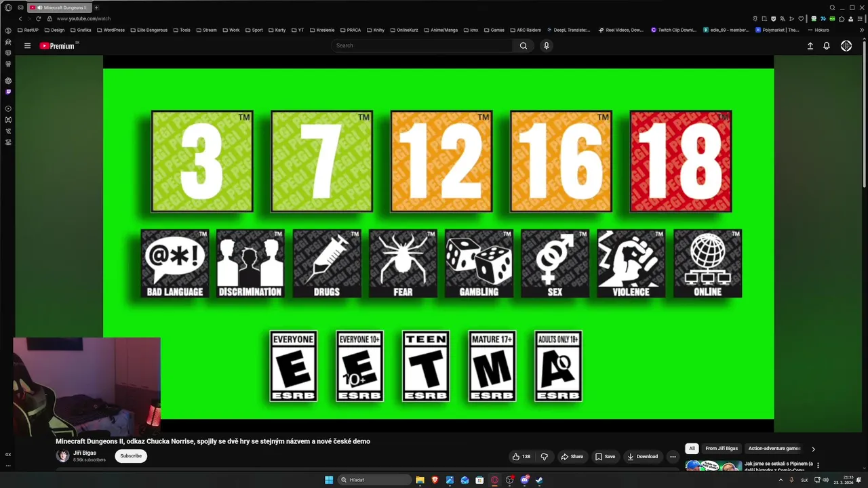
Task: Open the Grafika bookmarks folder
Action: pos(81,30)
